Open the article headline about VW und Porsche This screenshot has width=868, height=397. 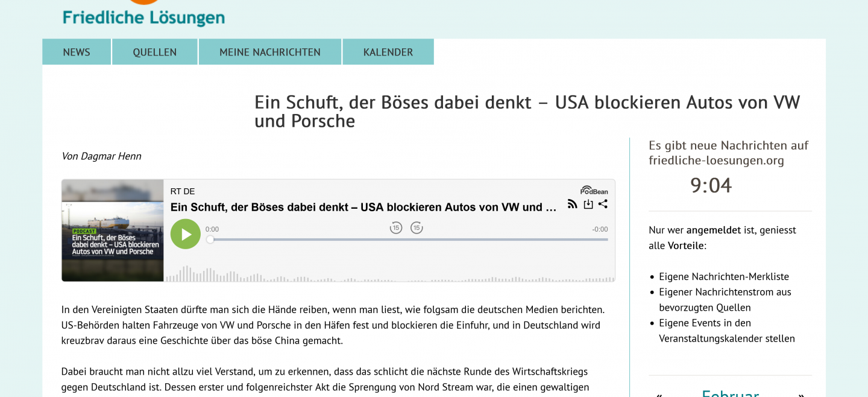pyautogui.click(x=527, y=112)
